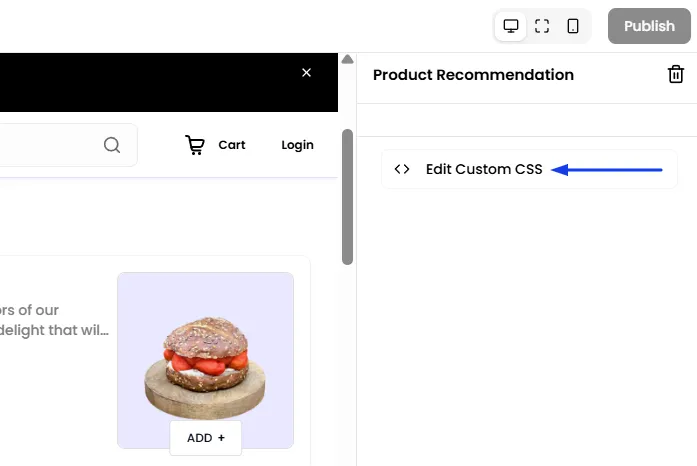This screenshot has height=466, width=697.
Task: Click the preview scrollbar up arrow
Action: click(348, 60)
